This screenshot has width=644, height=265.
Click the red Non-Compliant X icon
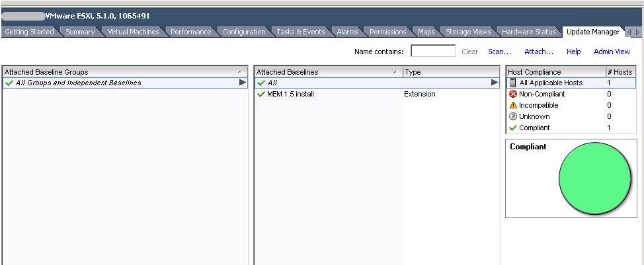pyautogui.click(x=512, y=94)
